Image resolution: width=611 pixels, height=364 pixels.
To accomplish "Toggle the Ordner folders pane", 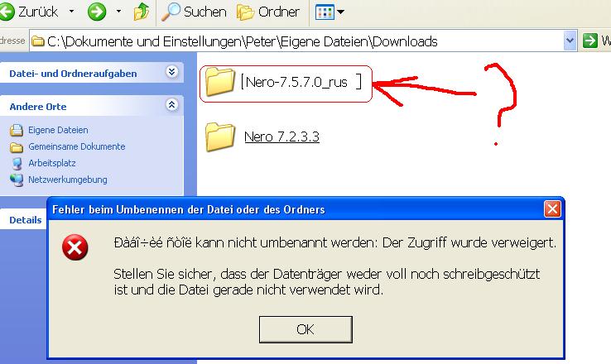I will pyautogui.click(x=268, y=12).
